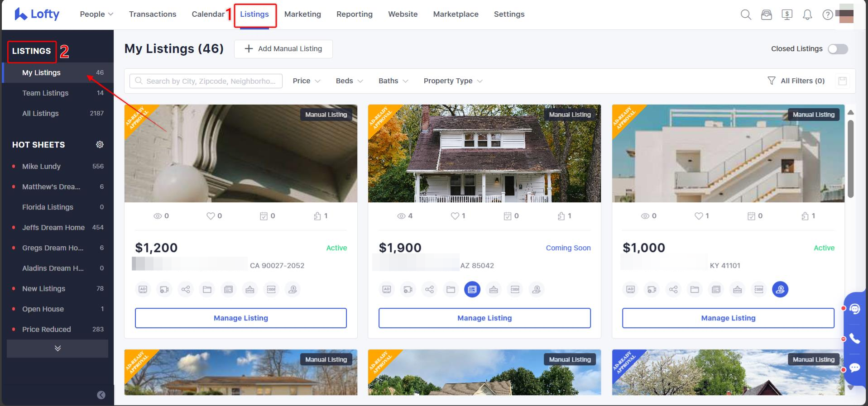868x406 pixels.
Task: Expand more hot sheets with down chevron
Action: click(x=58, y=349)
